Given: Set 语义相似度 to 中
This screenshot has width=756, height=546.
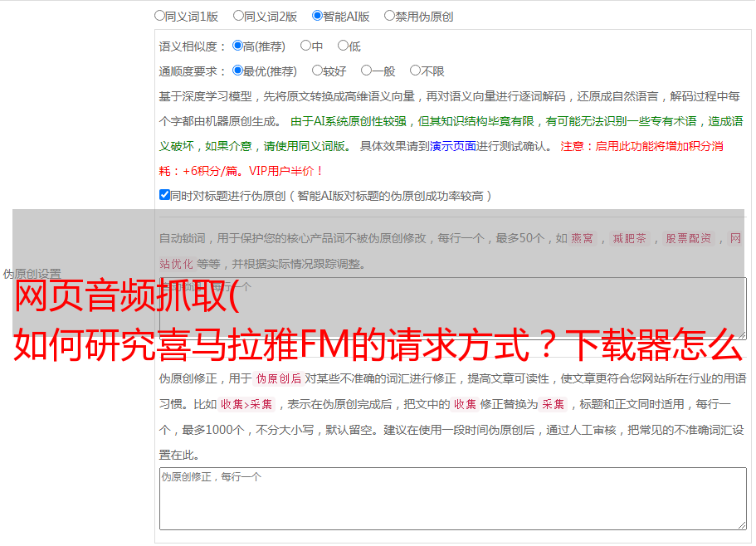Looking at the screenshot, I should point(305,46).
